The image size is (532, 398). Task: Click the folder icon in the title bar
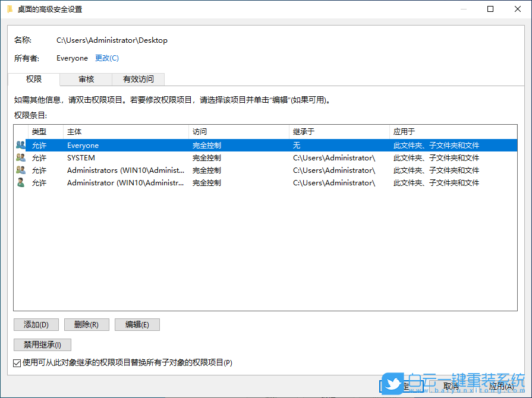tap(10, 9)
